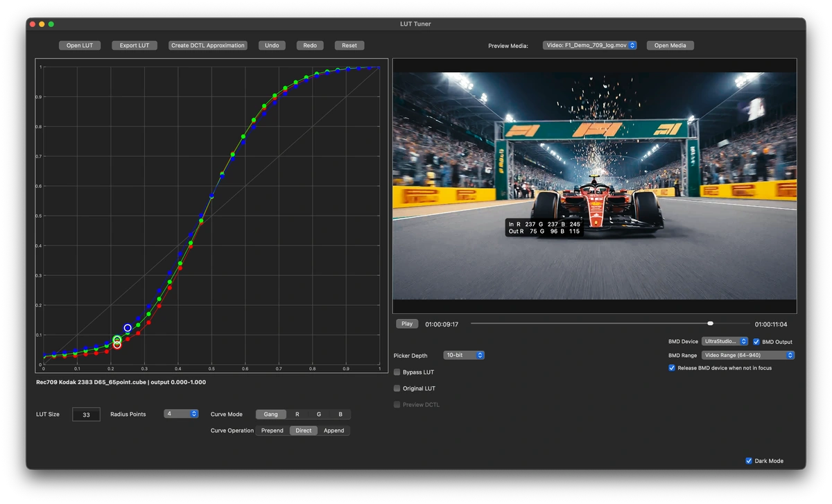Toggle Release BMD device when not in focus
Screen dimensions: 832x504
tap(672, 368)
